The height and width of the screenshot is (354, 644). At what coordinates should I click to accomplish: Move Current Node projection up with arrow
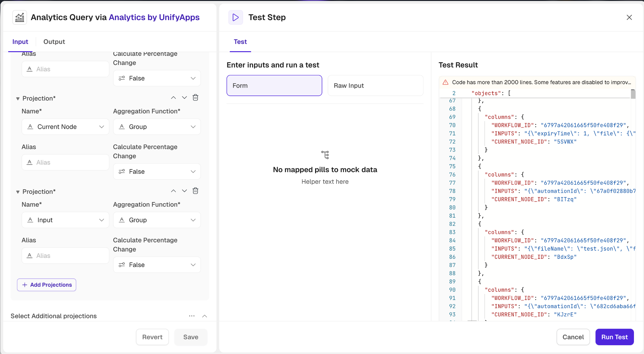click(173, 98)
